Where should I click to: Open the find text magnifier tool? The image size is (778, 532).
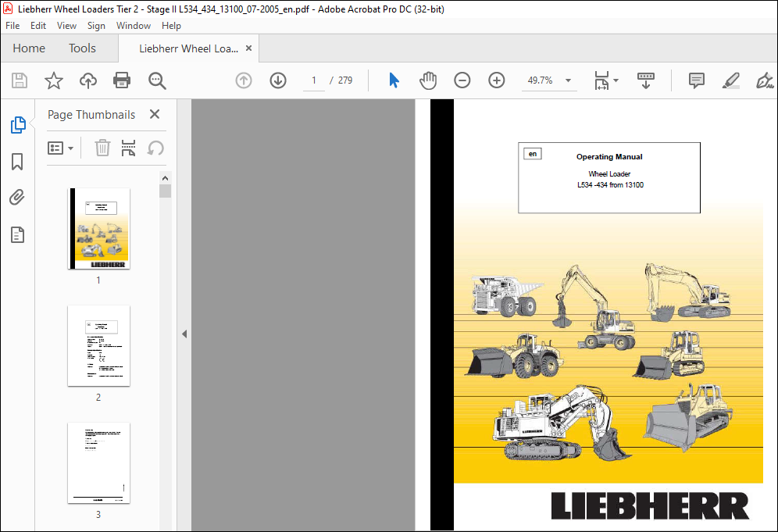tap(157, 80)
